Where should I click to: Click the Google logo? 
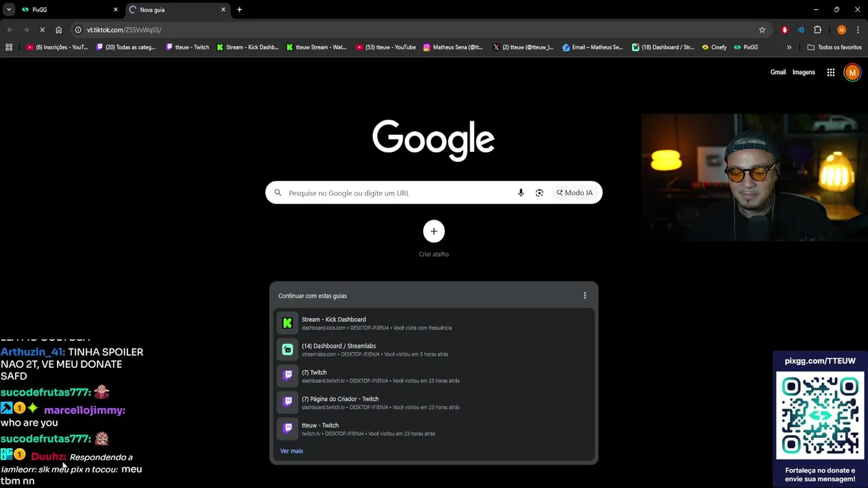(433, 140)
